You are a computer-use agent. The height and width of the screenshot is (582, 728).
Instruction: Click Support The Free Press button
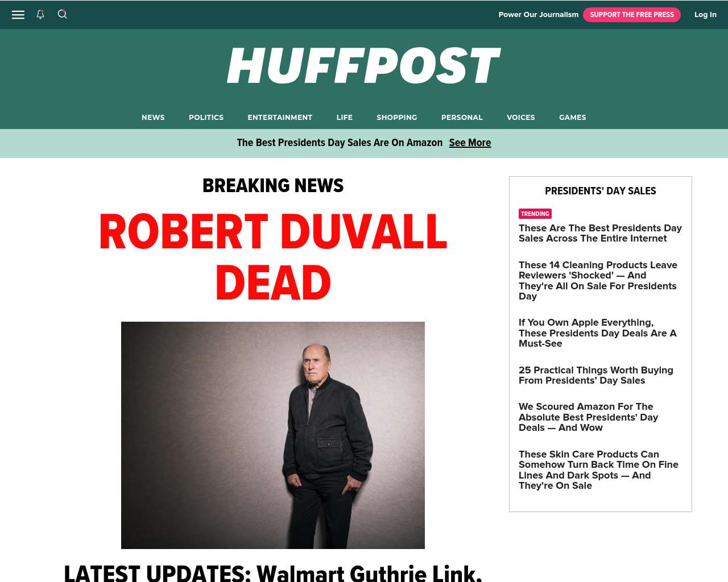(631, 15)
